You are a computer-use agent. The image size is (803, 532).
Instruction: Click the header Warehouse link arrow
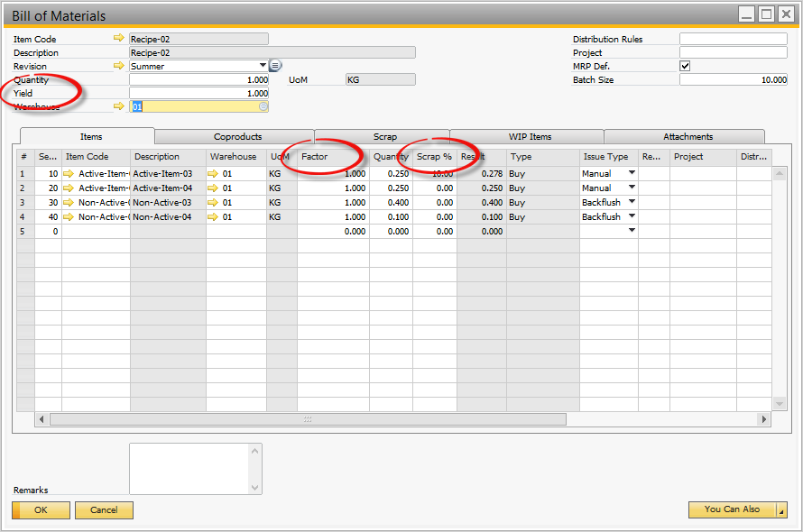[x=118, y=106]
